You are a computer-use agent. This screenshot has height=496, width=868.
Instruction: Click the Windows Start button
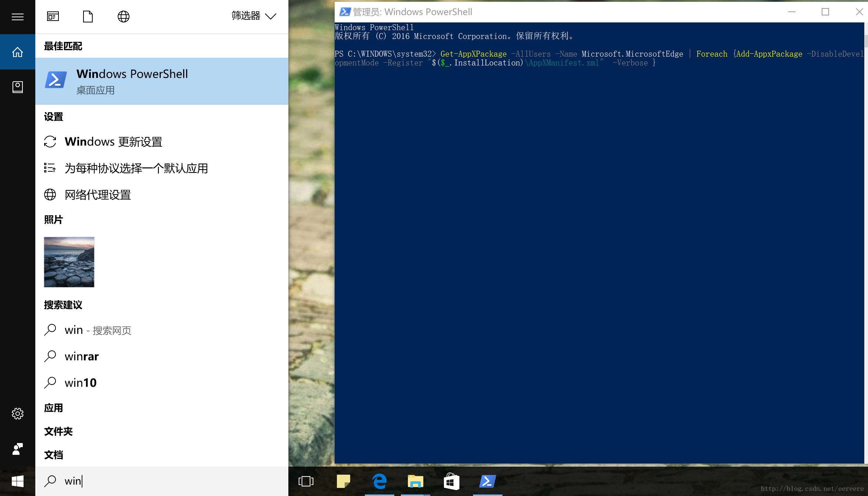(x=17, y=481)
